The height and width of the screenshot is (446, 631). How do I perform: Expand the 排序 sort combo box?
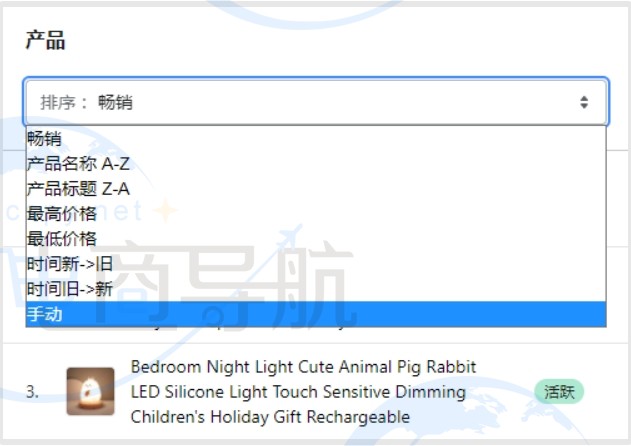[315, 102]
